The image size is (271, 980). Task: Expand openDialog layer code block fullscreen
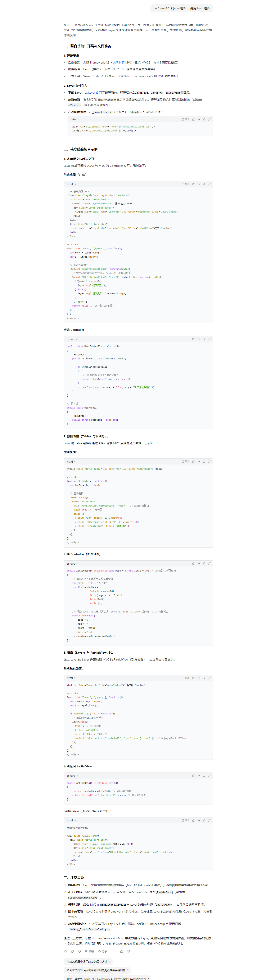[209, 678]
